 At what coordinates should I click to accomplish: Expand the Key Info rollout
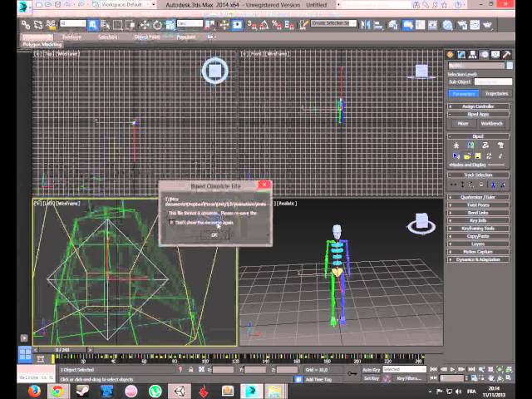(478, 220)
